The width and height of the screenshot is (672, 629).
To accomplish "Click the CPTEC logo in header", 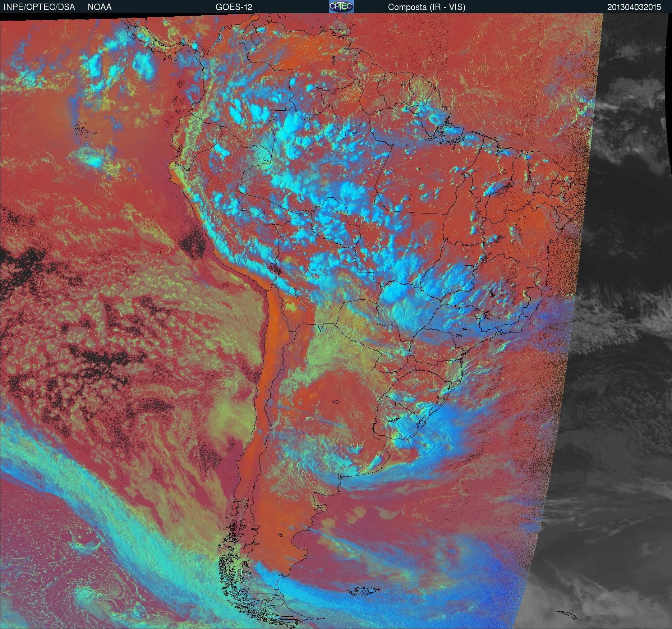I will point(341,6).
